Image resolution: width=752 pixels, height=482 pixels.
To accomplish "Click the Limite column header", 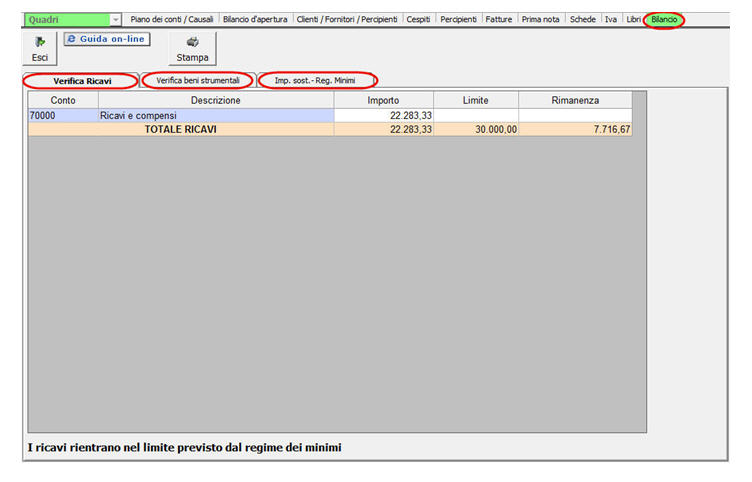I will [476, 100].
